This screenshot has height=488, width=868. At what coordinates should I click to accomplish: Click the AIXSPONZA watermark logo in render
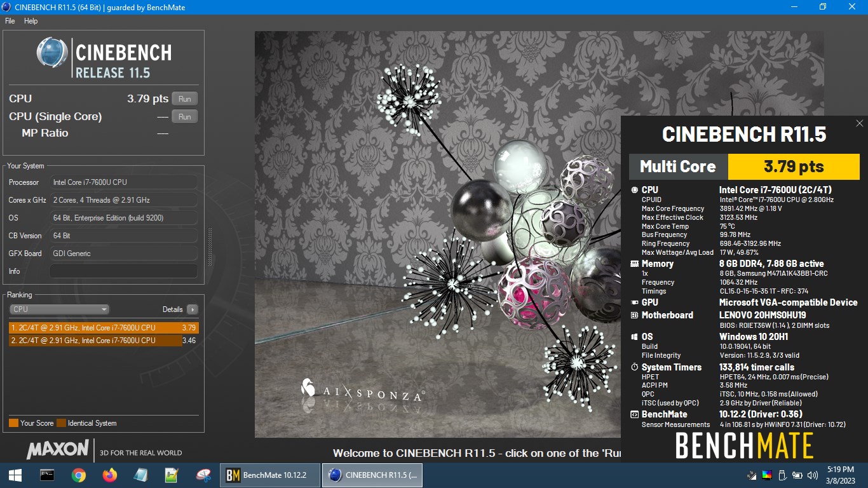(x=362, y=391)
